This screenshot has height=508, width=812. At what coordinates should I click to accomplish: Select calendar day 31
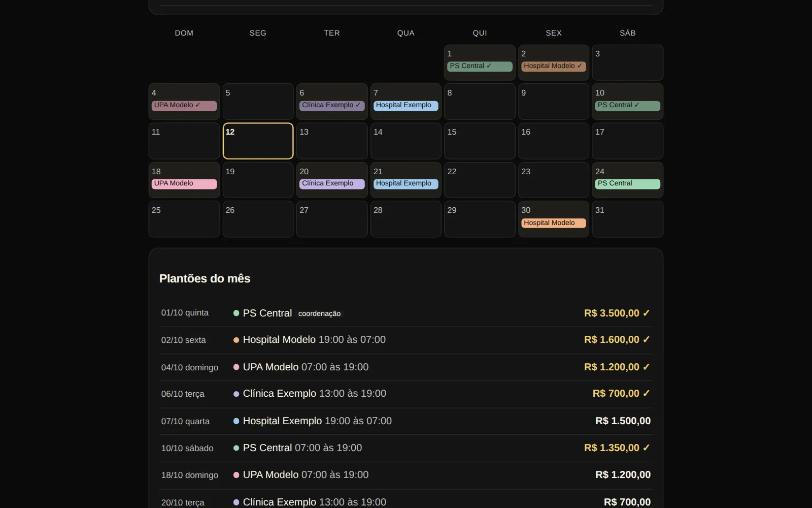[628, 219]
